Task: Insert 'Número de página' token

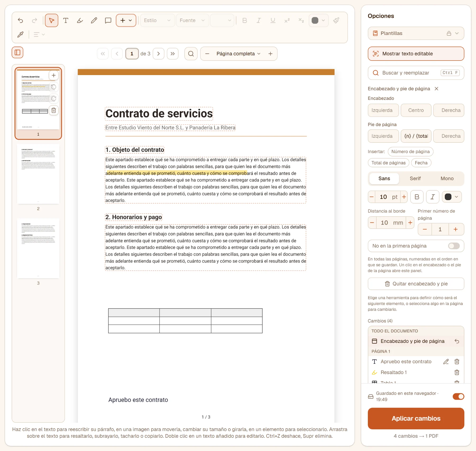Action: (x=410, y=151)
